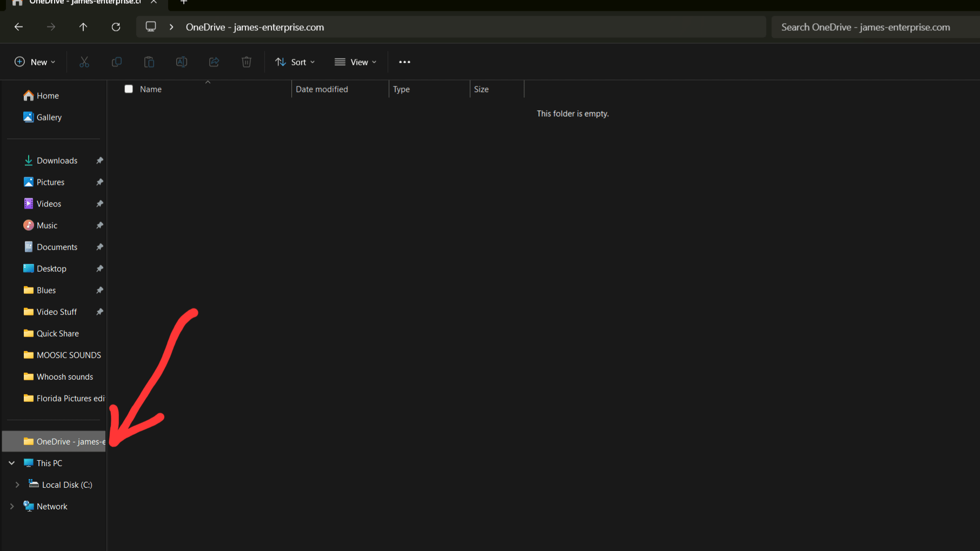This screenshot has width=980, height=551.
Task: Click the Cut scissors icon
Action: 84,62
